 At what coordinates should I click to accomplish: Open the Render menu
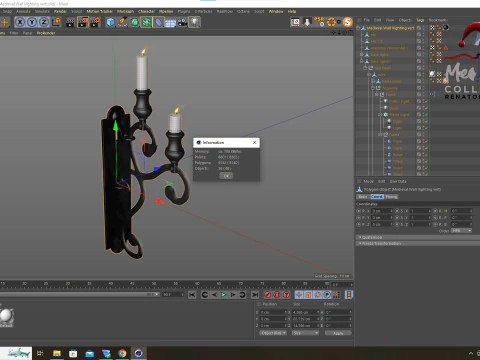tap(60, 11)
